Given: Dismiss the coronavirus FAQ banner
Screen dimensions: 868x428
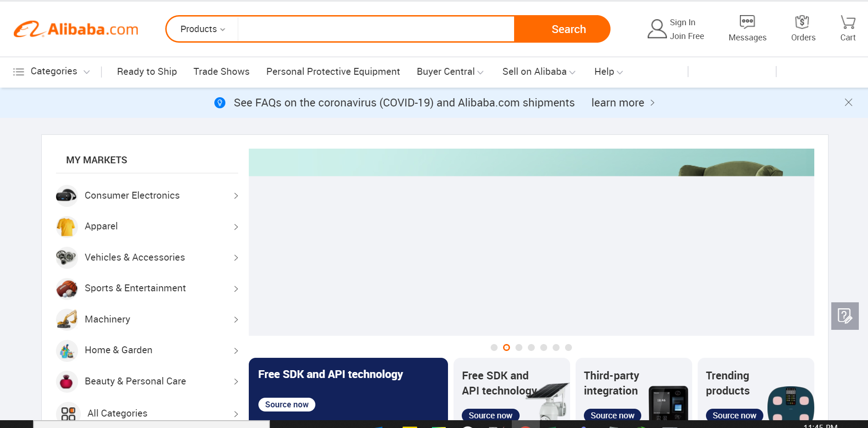Looking at the screenshot, I should pos(848,102).
